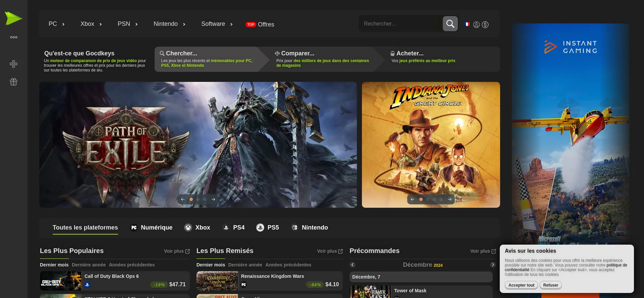Open Voir plus for Précommandes
Viewport: 644px width, 298px height.
point(483,251)
